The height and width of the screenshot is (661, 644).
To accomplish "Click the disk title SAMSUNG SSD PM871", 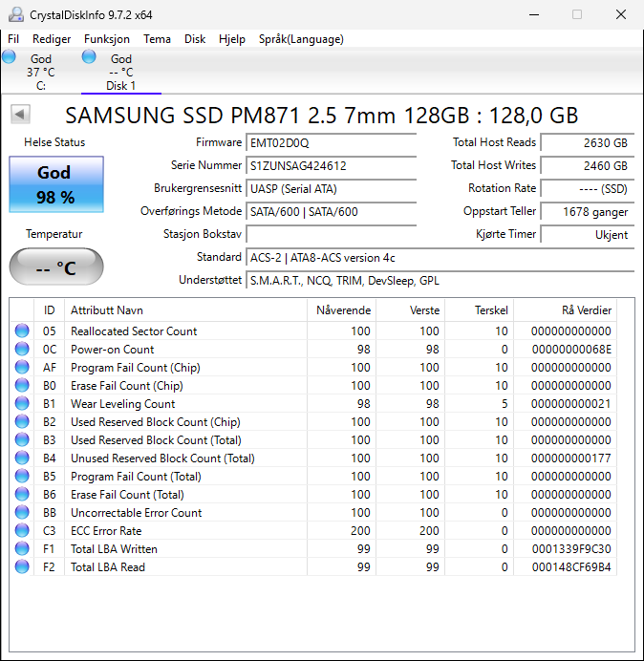I will pyautogui.click(x=321, y=115).
